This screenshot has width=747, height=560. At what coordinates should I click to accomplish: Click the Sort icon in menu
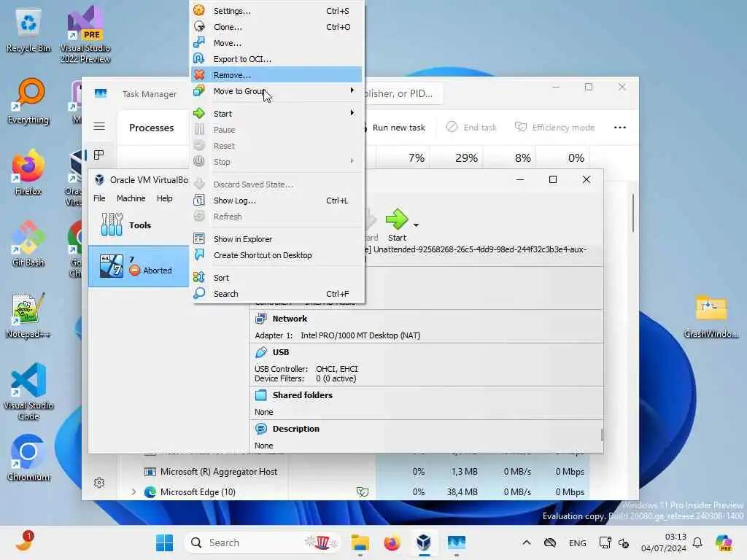click(x=199, y=277)
